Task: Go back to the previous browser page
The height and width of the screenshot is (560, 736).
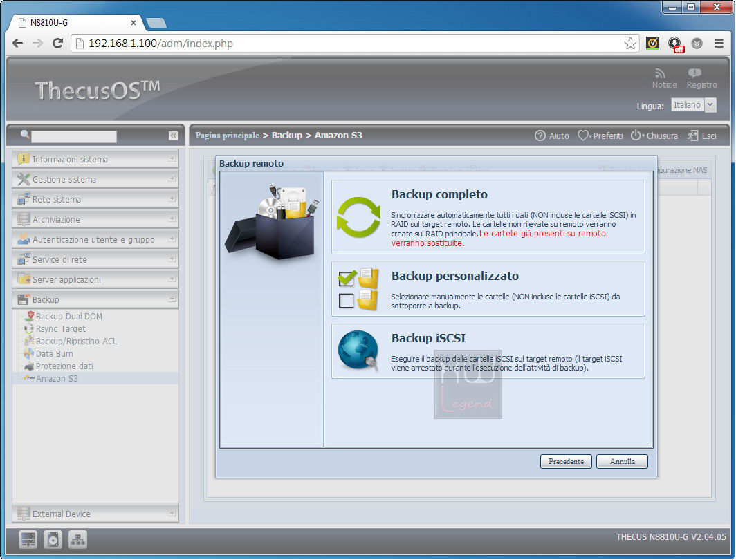Action: 17,43
